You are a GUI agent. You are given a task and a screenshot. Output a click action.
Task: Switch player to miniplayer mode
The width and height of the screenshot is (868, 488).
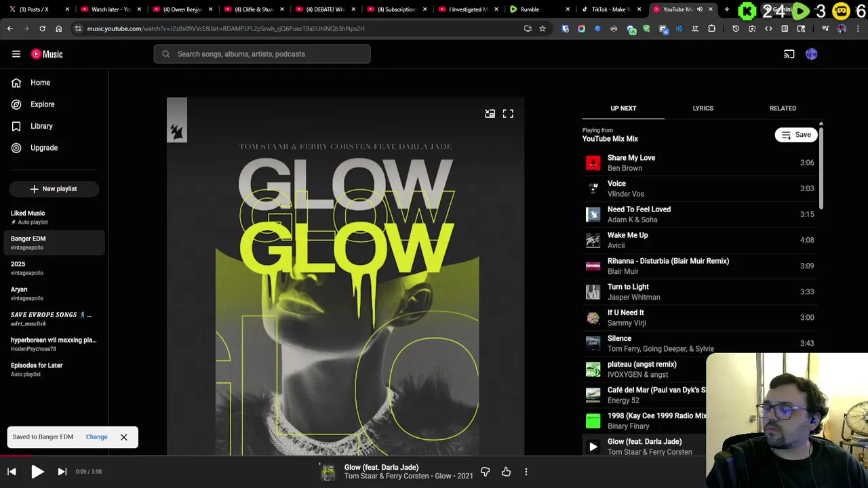pos(490,114)
